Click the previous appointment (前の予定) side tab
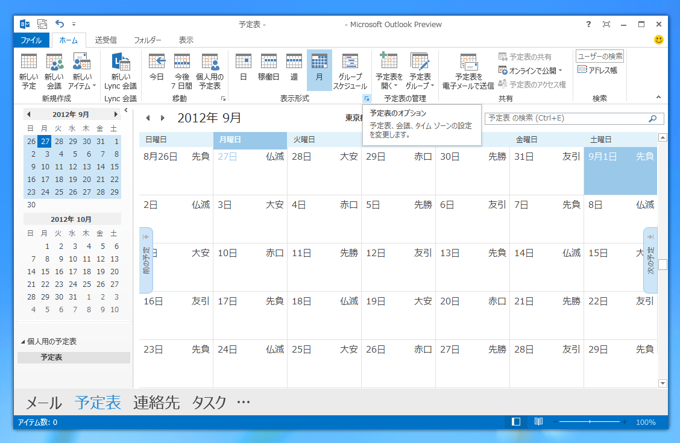 pyautogui.click(x=146, y=260)
